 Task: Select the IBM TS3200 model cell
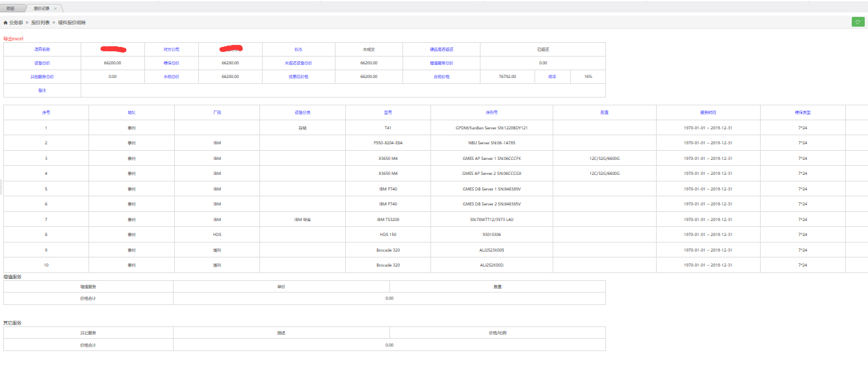[388, 220]
